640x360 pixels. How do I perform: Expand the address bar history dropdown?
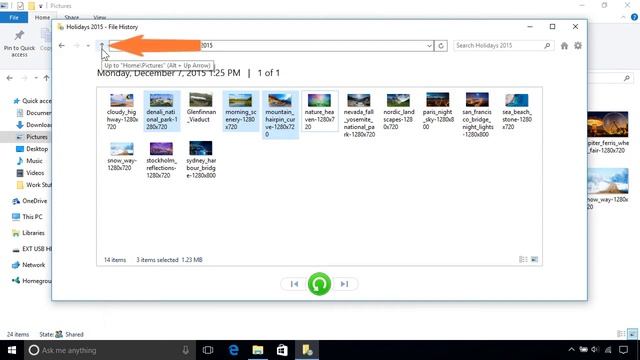click(x=429, y=46)
